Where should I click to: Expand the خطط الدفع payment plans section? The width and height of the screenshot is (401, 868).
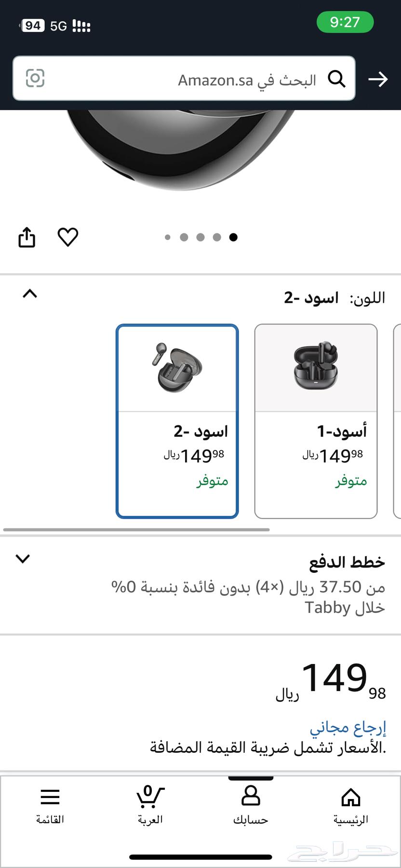click(x=22, y=559)
